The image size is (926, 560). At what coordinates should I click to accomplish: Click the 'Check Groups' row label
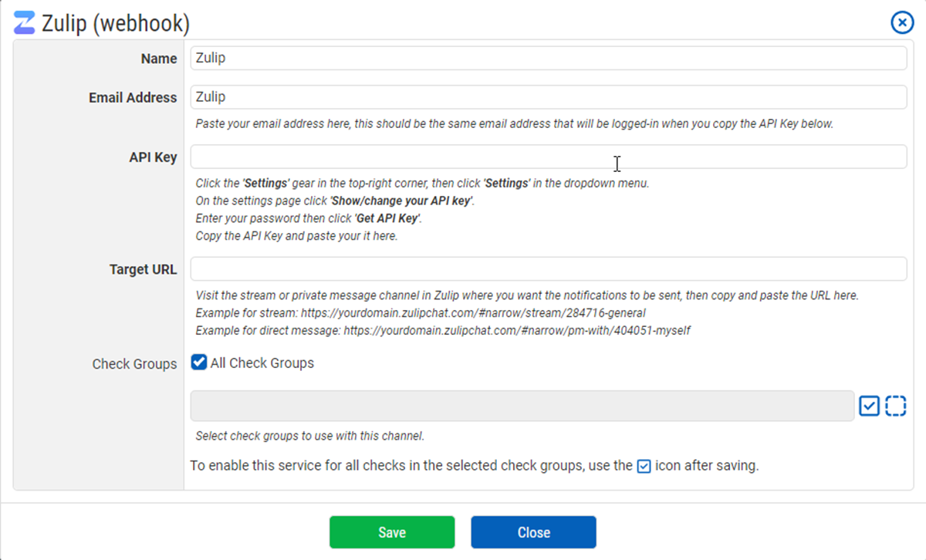pos(134,364)
